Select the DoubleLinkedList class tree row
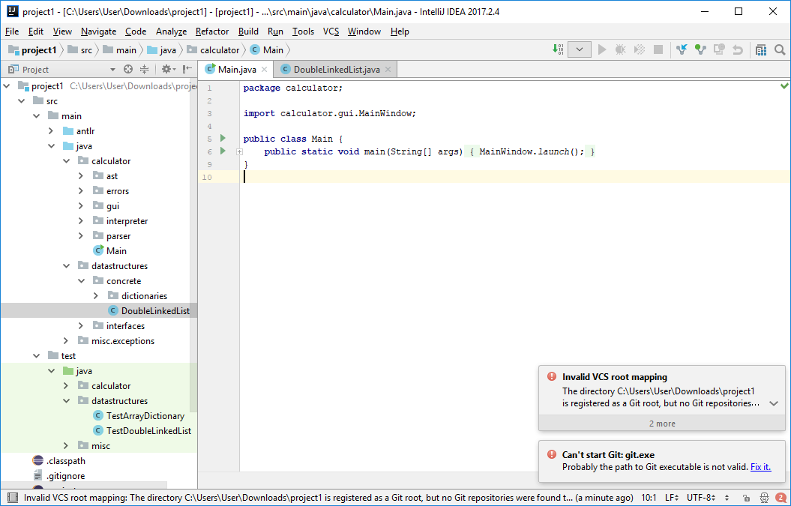The image size is (791, 506). tap(99, 310)
